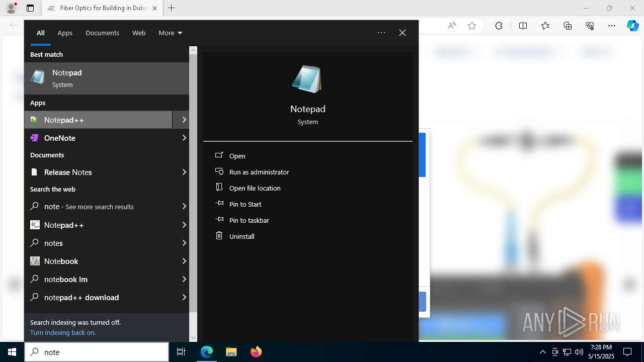Expand the 'notepad++ download' arrow
The image size is (644, 362).
tap(184, 297)
